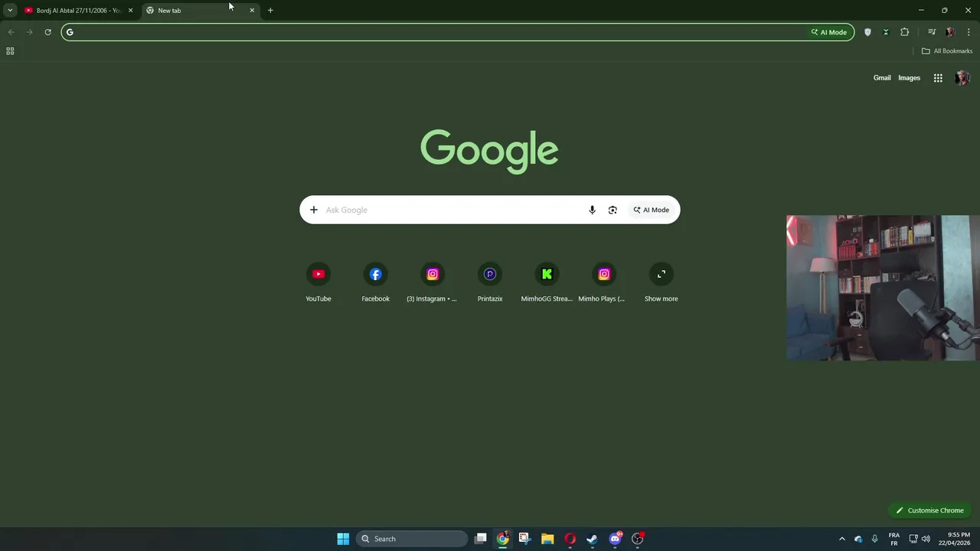Open network settings tray icon
This screenshot has height=551, width=980.
click(x=913, y=539)
